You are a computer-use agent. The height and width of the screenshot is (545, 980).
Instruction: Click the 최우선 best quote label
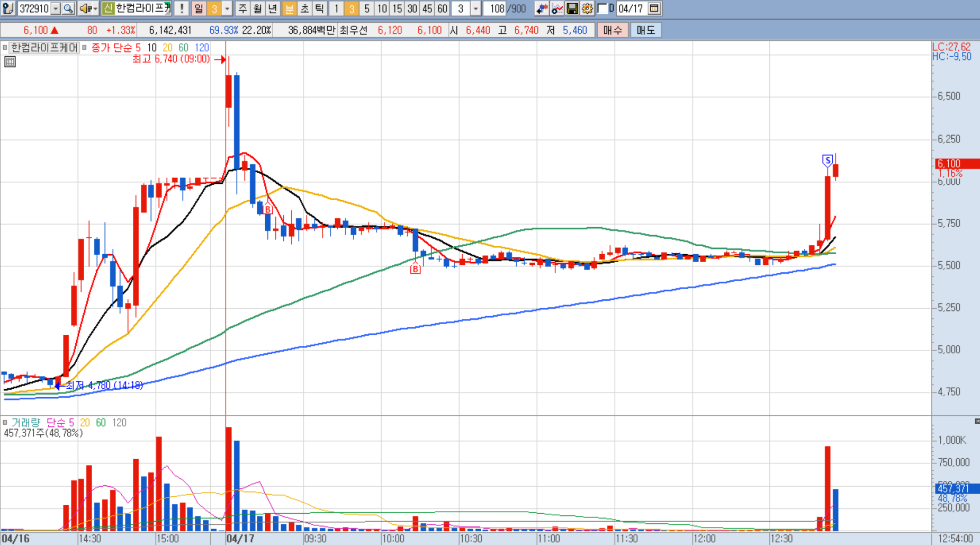point(354,30)
